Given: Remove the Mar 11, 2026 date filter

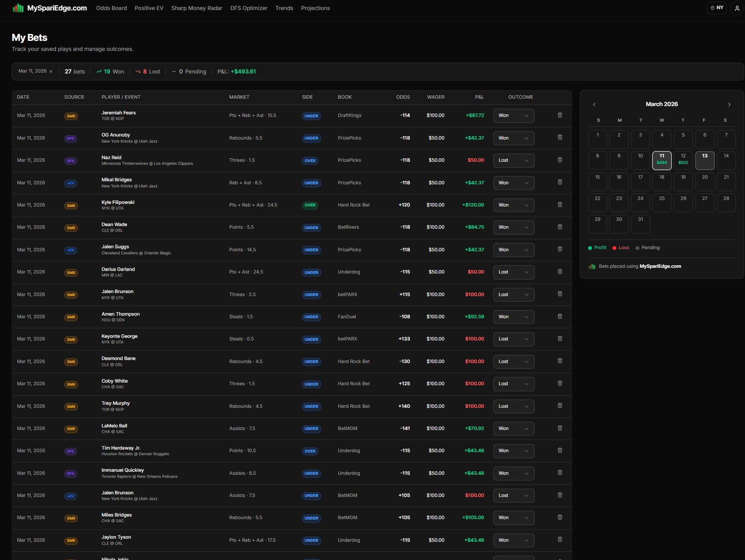Looking at the screenshot, I should (x=51, y=72).
